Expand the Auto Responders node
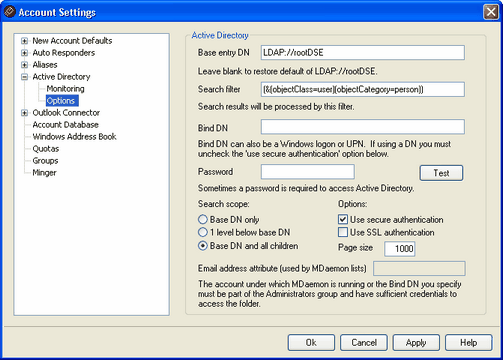The height and width of the screenshot is (360, 503). click(x=24, y=53)
